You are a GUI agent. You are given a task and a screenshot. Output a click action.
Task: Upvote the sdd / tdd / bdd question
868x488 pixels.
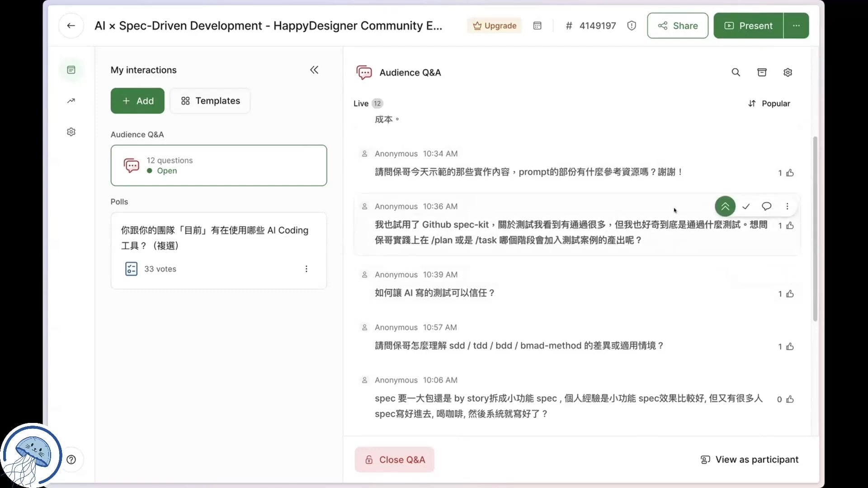coord(790,347)
